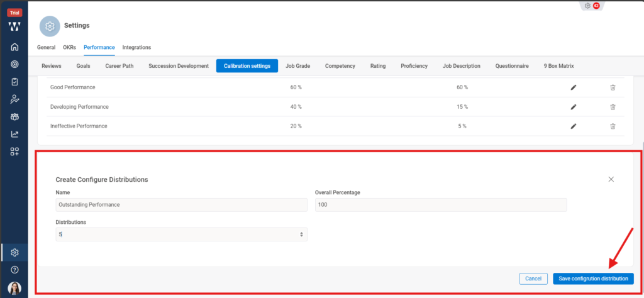
Task: Open the Job Description sub-tab
Action: [461, 65]
